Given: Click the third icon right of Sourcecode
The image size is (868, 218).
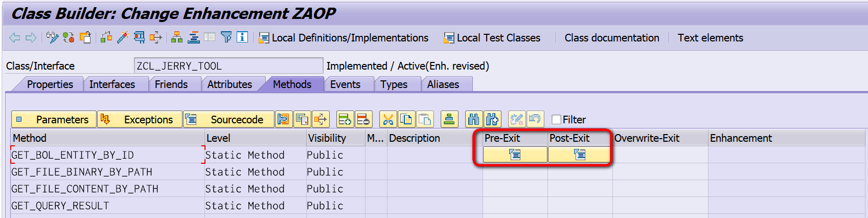Looking at the screenshot, I should pyautogui.click(x=321, y=120).
